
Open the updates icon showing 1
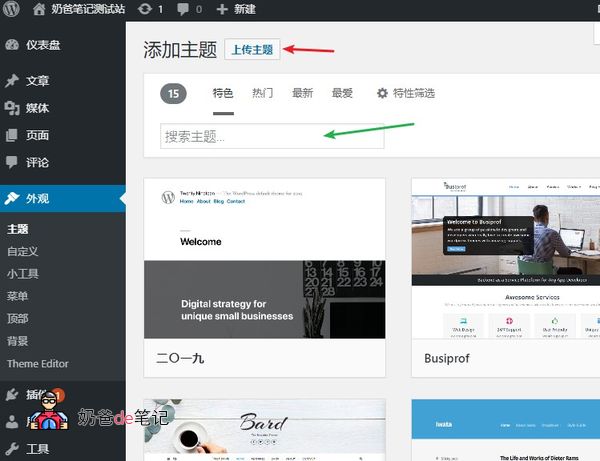[145, 9]
